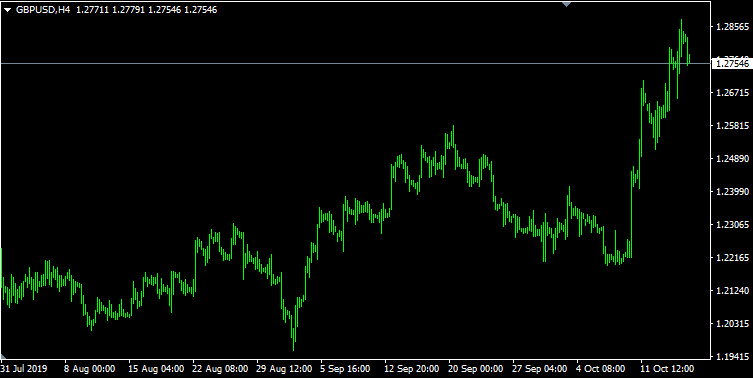Viewport: 753px width, 378px height.
Task: Click price scale value 1.19415
Action: tap(732, 357)
